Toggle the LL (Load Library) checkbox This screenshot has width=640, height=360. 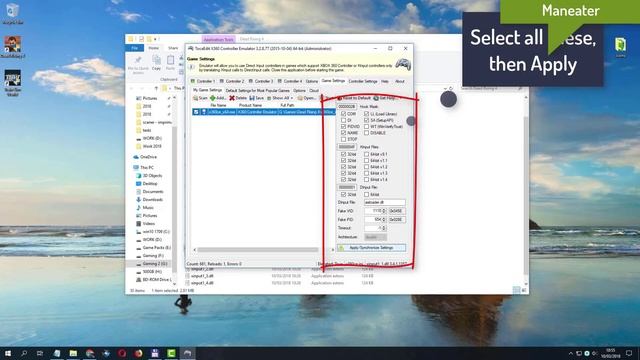[x=367, y=114]
